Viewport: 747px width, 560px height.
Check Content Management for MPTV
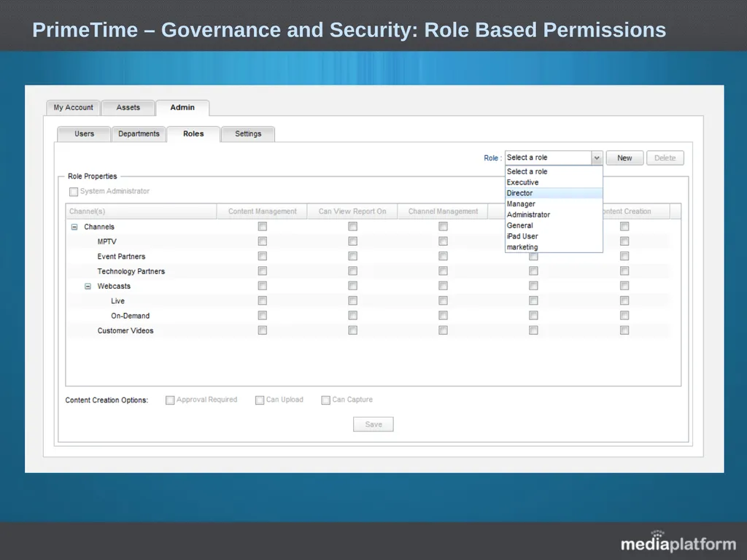click(263, 241)
